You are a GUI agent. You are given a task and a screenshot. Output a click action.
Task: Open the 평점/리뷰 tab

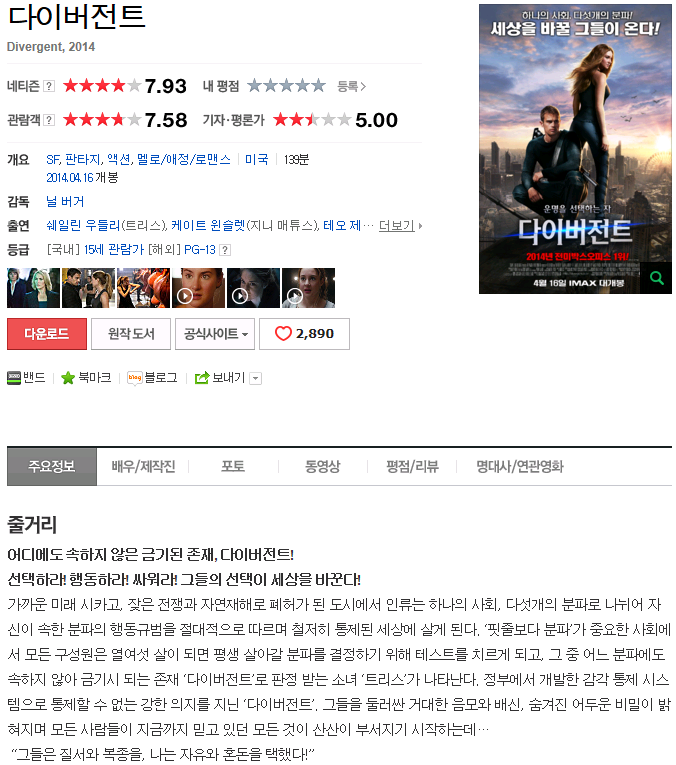point(412,467)
